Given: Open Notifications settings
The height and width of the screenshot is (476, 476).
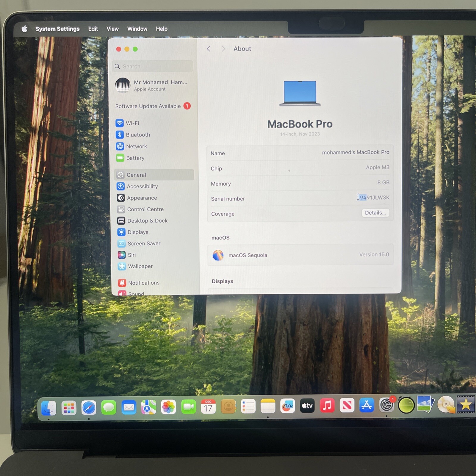Looking at the screenshot, I should click(x=139, y=283).
